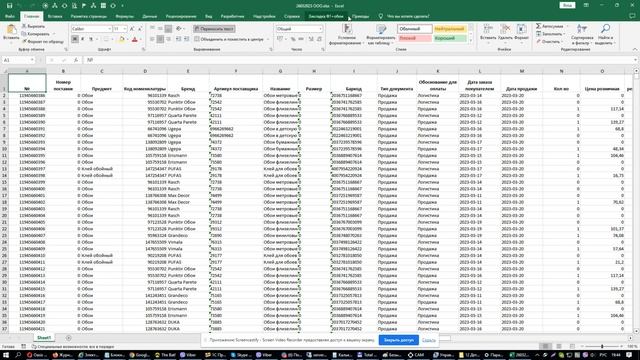640x360 pixels.
Task: Toggle Italic formatting button
Action: [x=82, y=39]
